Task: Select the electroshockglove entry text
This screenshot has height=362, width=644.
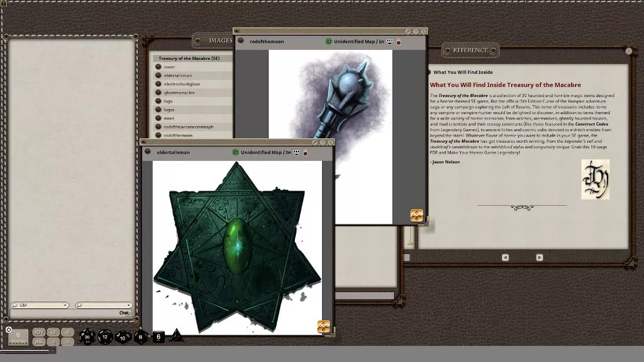Action: click(182, 84)
